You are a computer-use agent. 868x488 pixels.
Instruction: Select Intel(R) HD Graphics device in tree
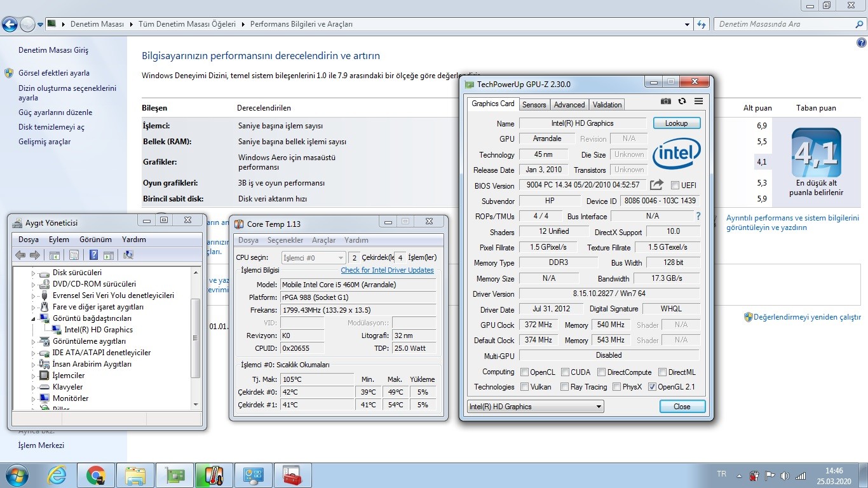pyautogui.click(x=98, y=330)
